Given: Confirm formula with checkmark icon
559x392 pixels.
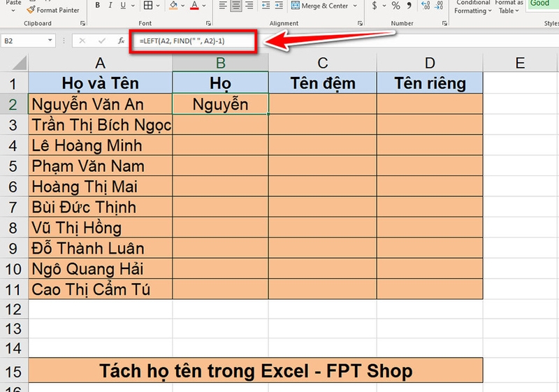Looking at the screenshot, I should tap(101, 41).
